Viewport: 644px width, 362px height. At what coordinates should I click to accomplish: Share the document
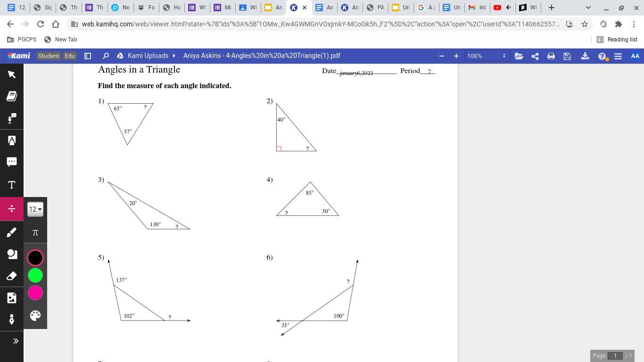tap(535, 56)
